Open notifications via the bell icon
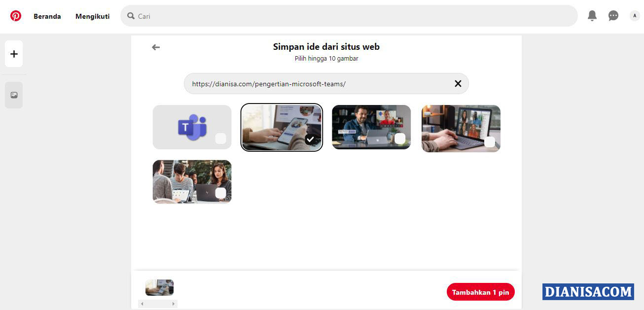Image resolution: width=644 pixels, height=310 pixels. pyautogui.click(x=592, y=15)
